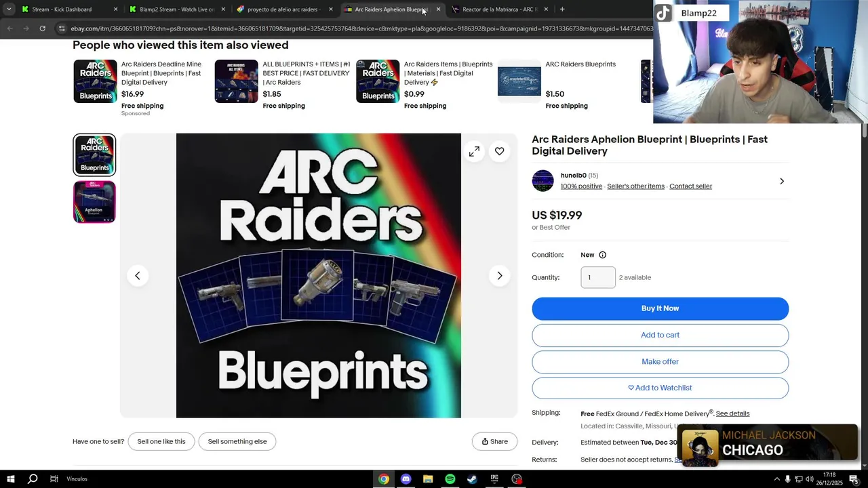Select the Aphelion gallery thumbnail

click(94, 202)
